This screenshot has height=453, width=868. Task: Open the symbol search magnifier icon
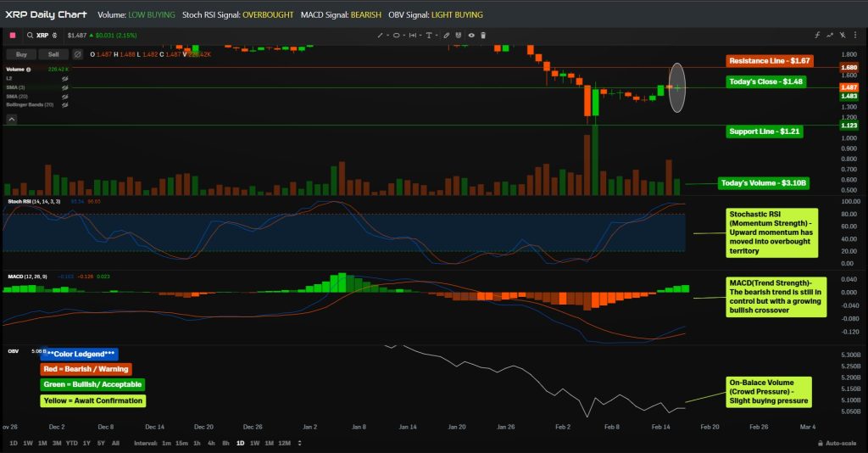tap(30, 35)
